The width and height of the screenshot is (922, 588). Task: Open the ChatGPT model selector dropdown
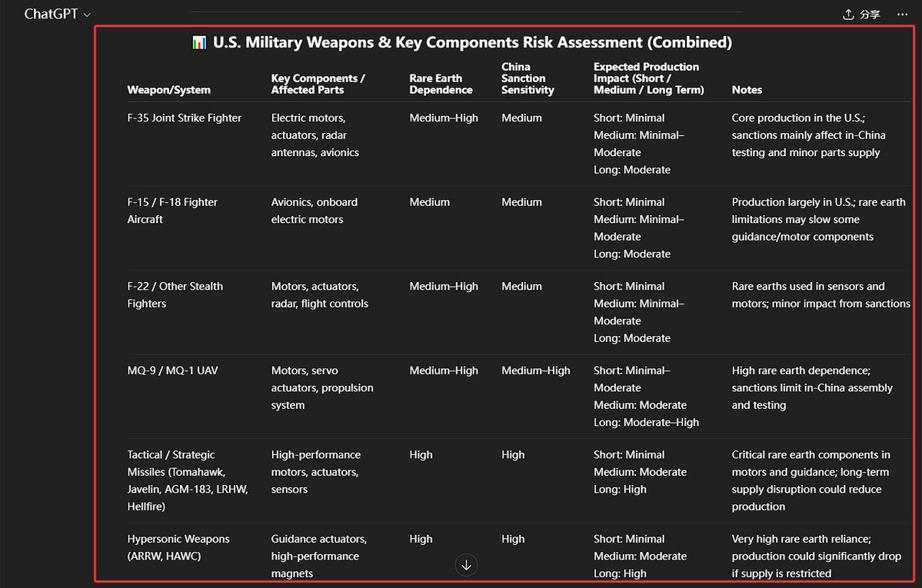click(57, 14)
